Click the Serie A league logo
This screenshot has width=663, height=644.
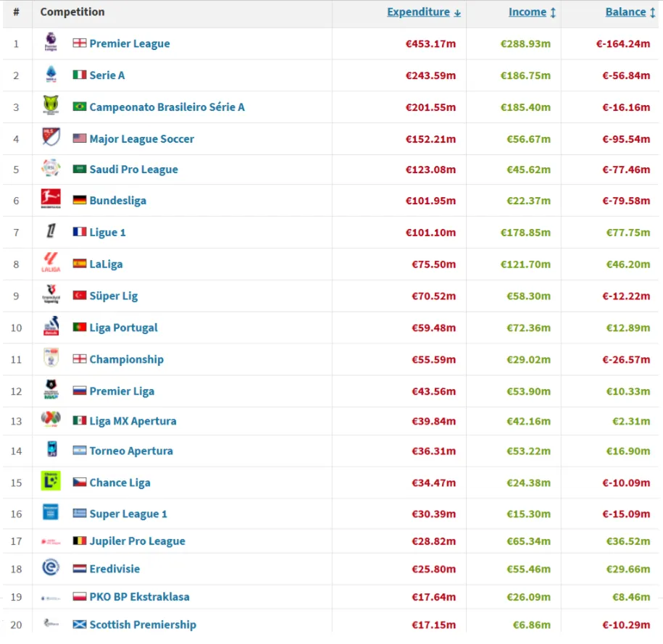[51, 75]
